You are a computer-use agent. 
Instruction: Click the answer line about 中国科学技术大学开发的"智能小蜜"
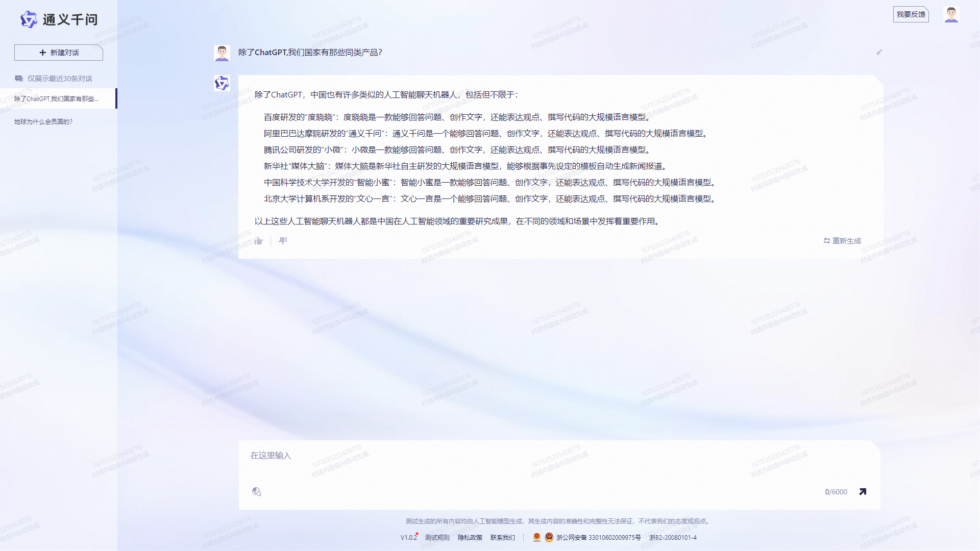click(x=491, y=183)
